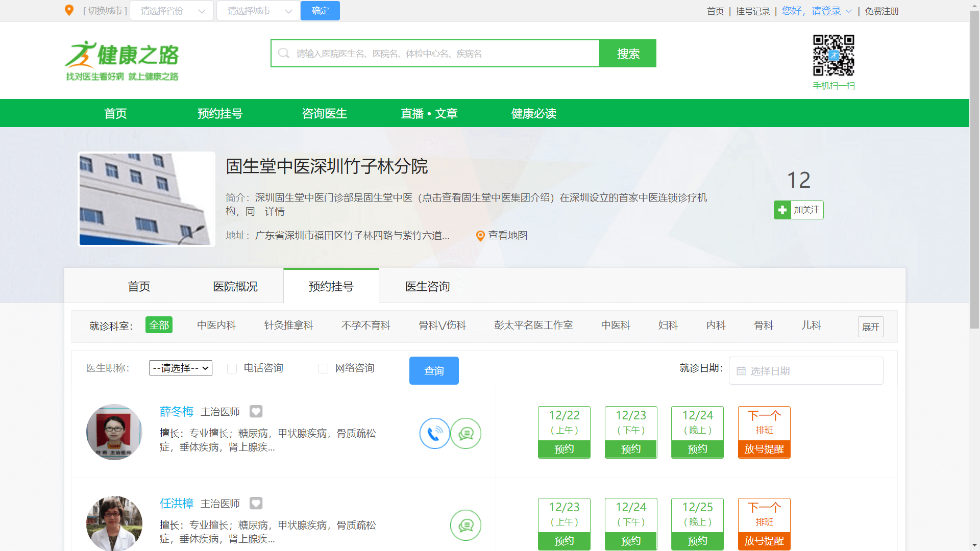Click online chat icon for 任洪樟
This screenshot has width=980, height=551.
(x=466, y=525)
